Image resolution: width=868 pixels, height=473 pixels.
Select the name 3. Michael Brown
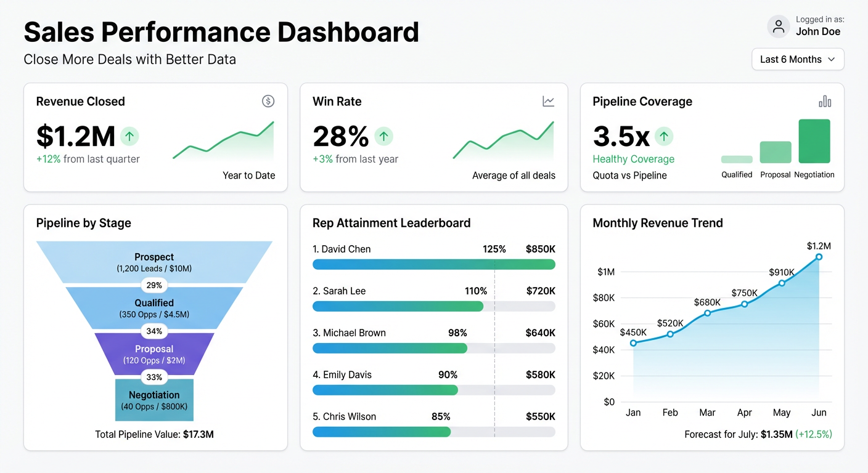point(349,333)
